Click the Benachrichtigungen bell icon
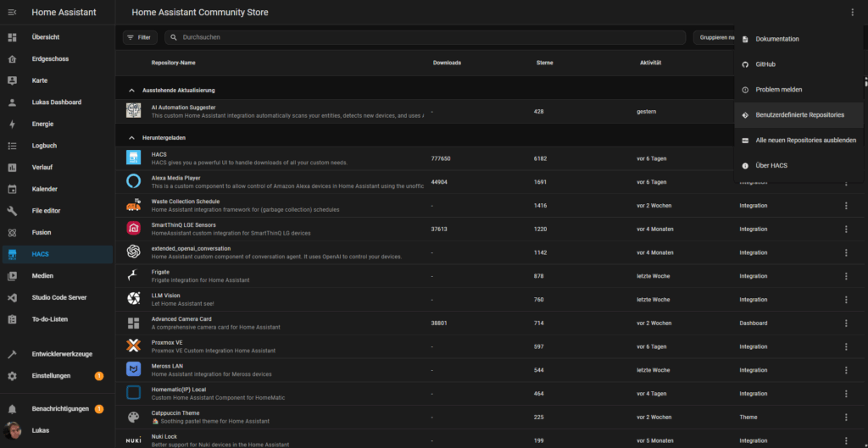 (12, 409)
